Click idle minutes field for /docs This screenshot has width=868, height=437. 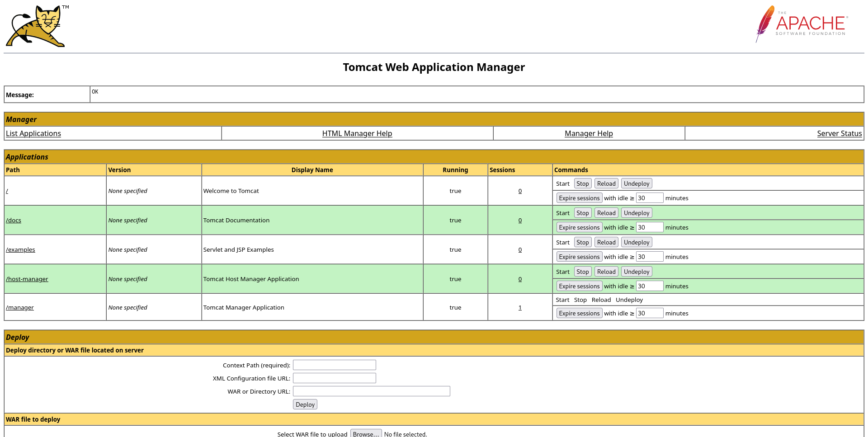point(650,227)
